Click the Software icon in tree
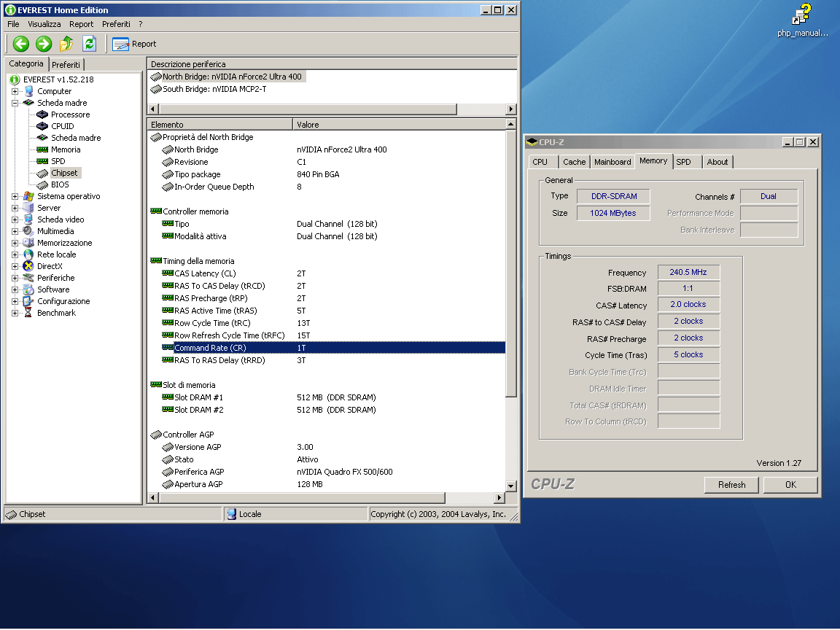Viewport: 840px width, 630px height. click(x=28, y=289)
